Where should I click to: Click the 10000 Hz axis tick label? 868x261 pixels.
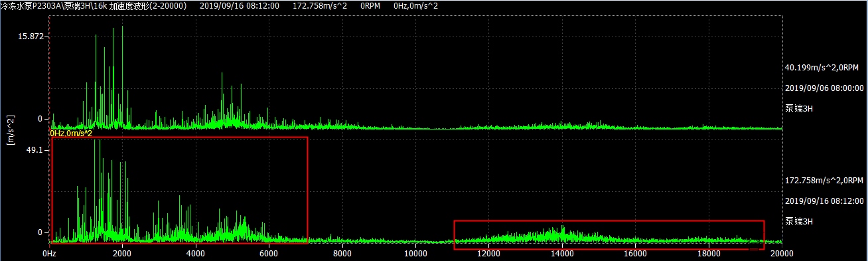point(415,254)
